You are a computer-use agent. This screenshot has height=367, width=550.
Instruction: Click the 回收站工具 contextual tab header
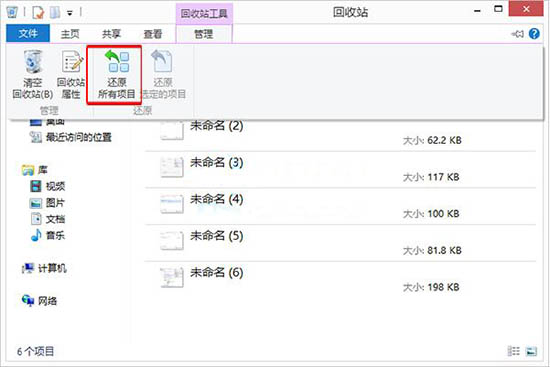(204, 14)
